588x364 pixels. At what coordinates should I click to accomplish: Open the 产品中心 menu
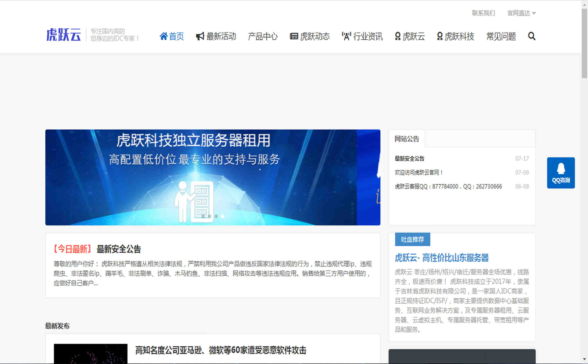(x=263, y=36)
